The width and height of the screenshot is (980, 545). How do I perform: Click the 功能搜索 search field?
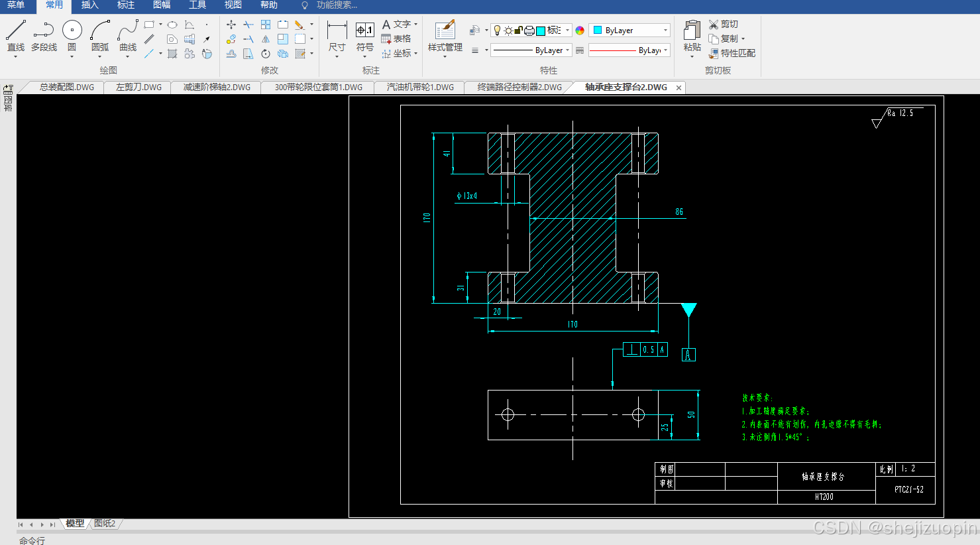tap(337, 5)
